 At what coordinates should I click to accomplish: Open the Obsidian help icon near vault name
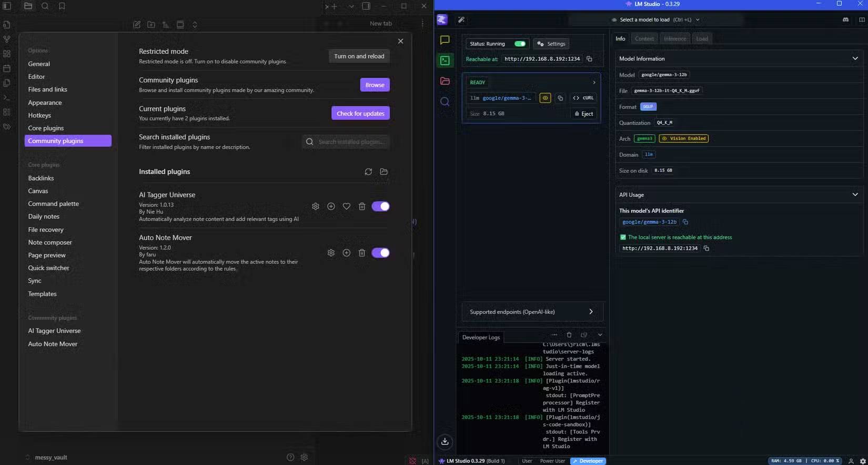pyautogui.click(x=290, y=457)
